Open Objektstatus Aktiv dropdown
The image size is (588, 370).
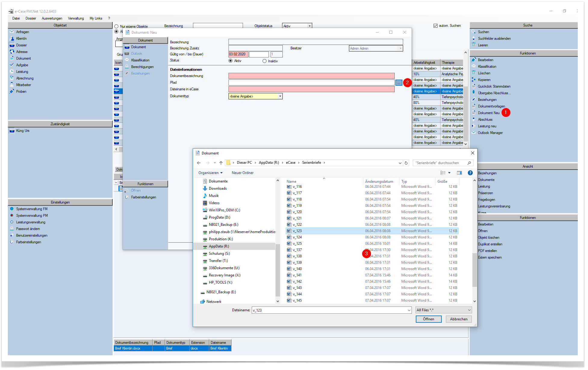click(x=309, y=26)
